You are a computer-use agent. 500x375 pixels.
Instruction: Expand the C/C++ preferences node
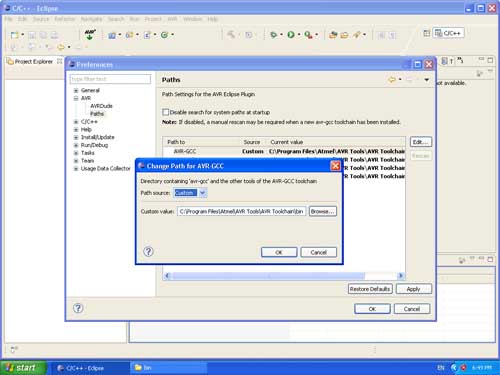point(76,122)
